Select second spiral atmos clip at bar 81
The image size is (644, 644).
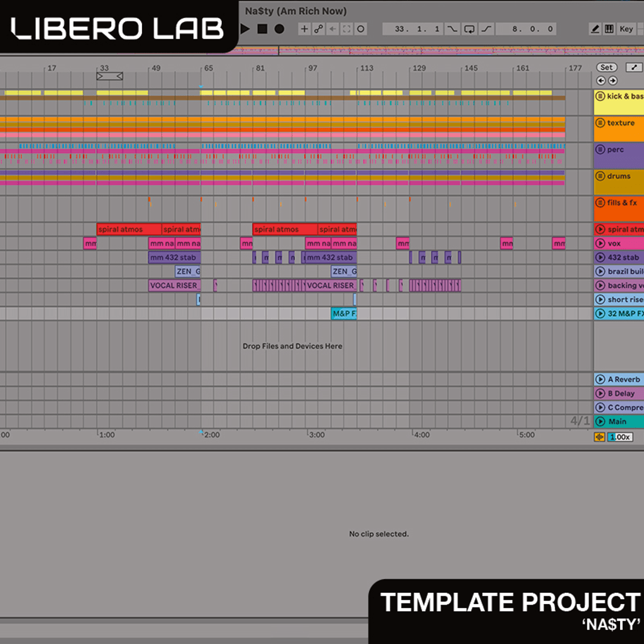pyautogui.click(x=285, y=229)
